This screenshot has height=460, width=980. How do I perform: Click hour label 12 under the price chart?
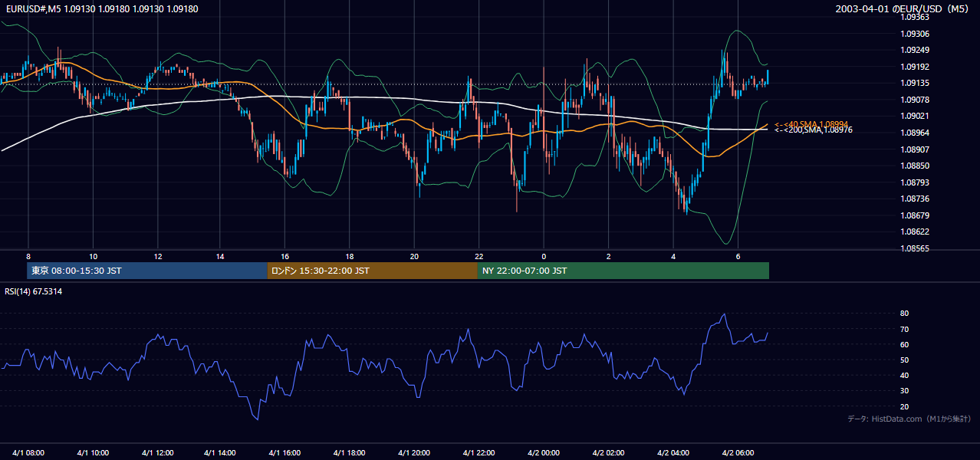click(157, 256)
